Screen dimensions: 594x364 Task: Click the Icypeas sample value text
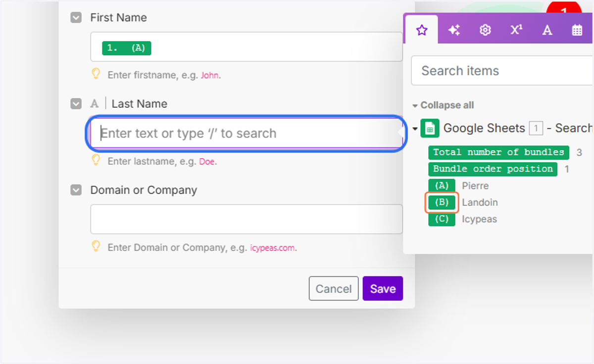point(479,219)
